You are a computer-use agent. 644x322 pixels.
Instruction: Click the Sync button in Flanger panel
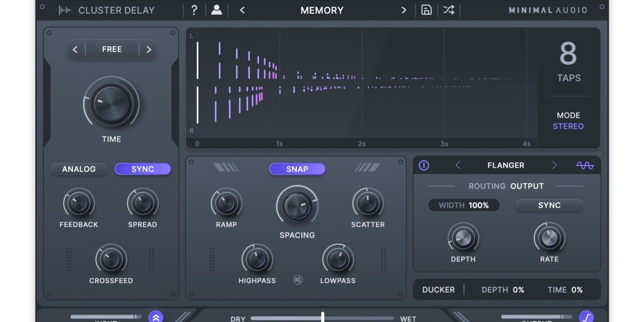point(549,205)
